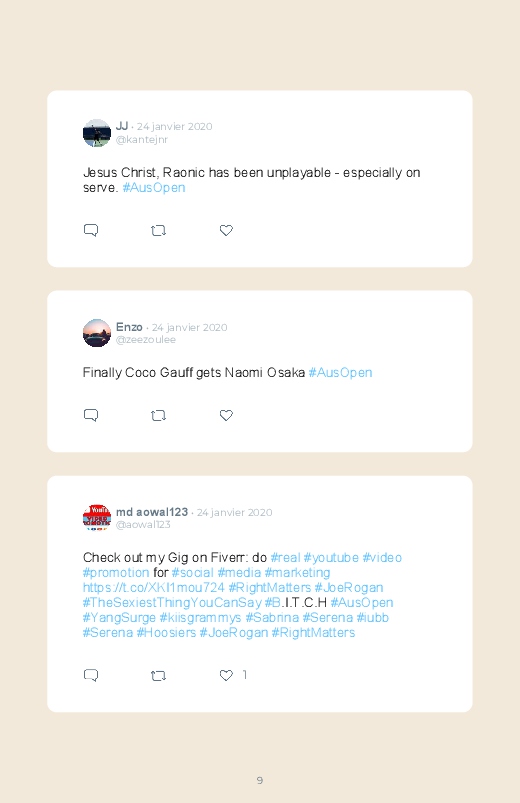Reply to Enzo's Coco Gauff tweet

(91, 415)
